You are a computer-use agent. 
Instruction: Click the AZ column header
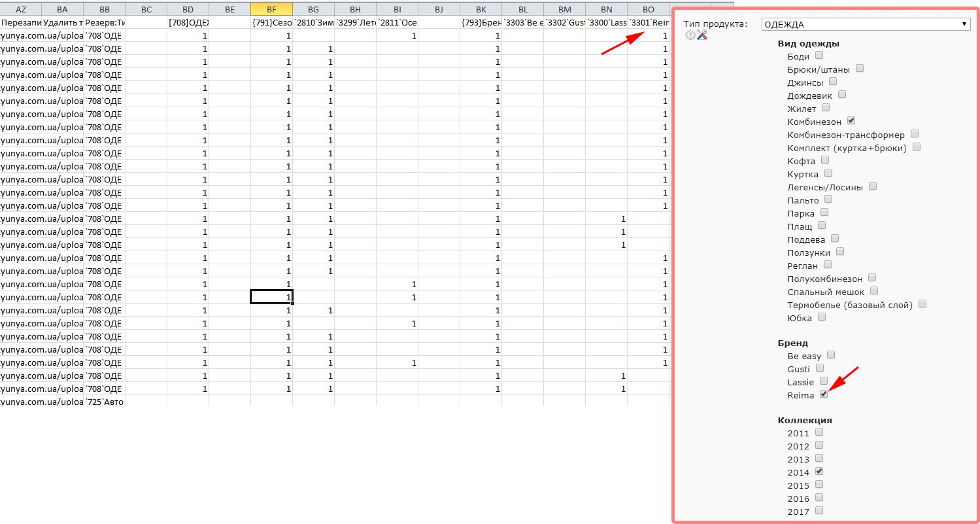(20, 9)
